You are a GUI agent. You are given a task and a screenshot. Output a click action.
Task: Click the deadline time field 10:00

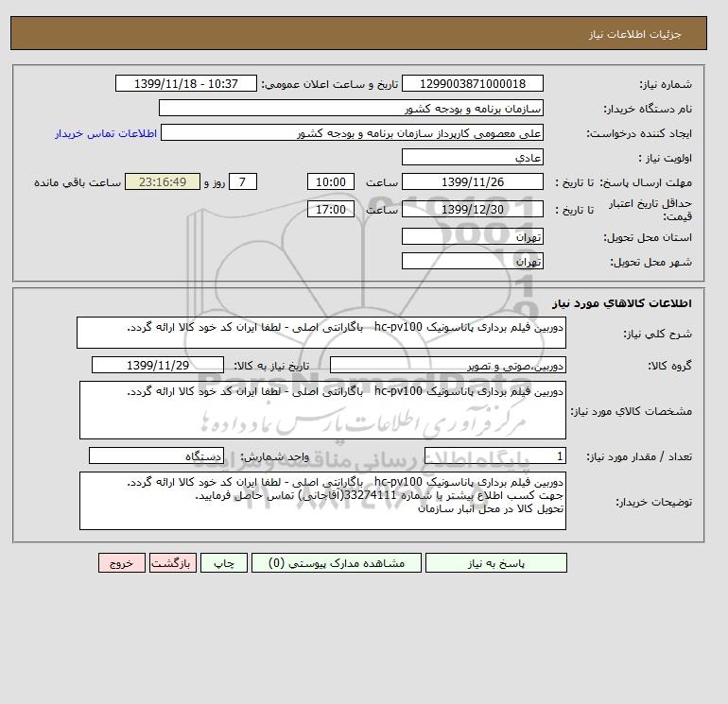331,182
